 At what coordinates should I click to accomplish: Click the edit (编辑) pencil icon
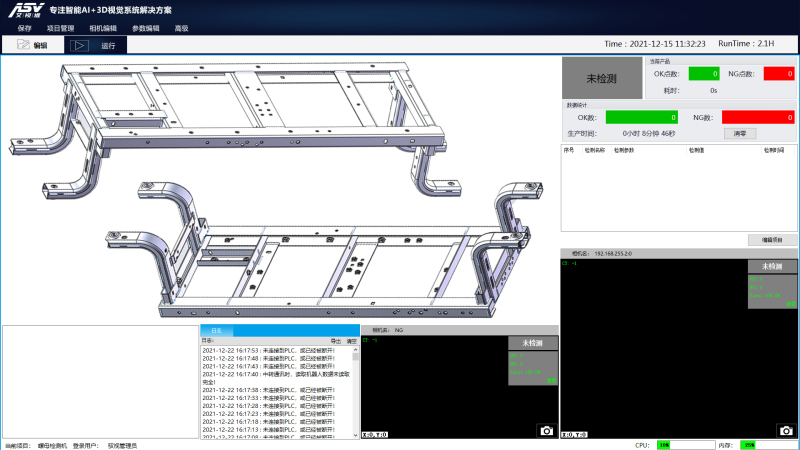click(25, 45)
